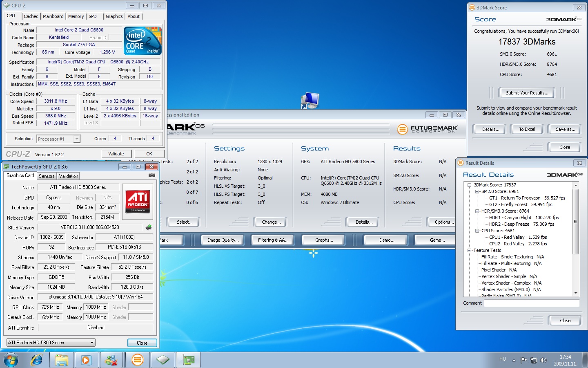This screenshot has height=368, width=588.
Task: Click the Intel Core 2 Quad logo
Action: coord(143,41)
